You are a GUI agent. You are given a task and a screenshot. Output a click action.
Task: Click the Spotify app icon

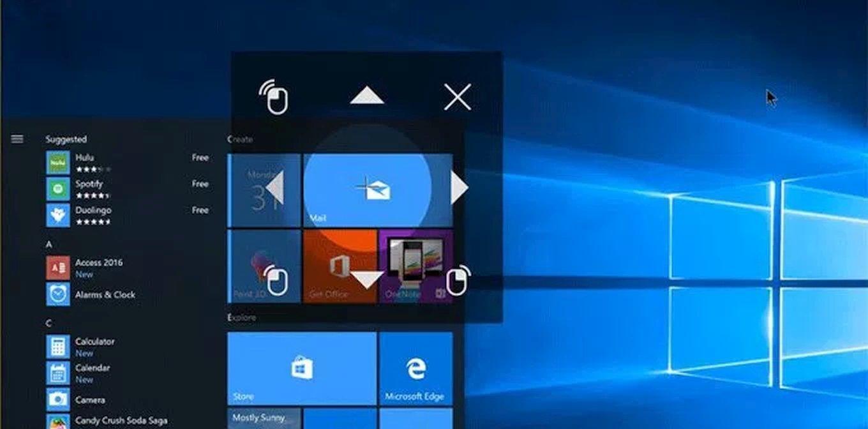(58, 188)
